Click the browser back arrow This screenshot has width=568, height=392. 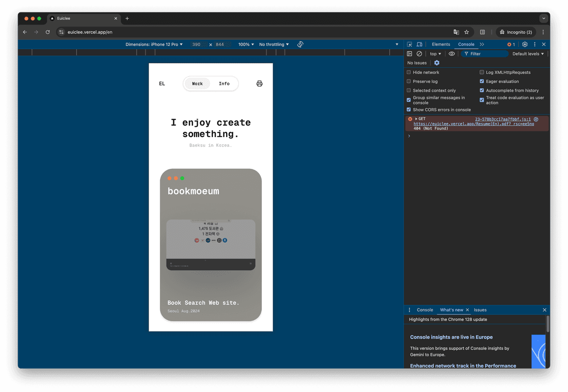click(x=25, y=32)
